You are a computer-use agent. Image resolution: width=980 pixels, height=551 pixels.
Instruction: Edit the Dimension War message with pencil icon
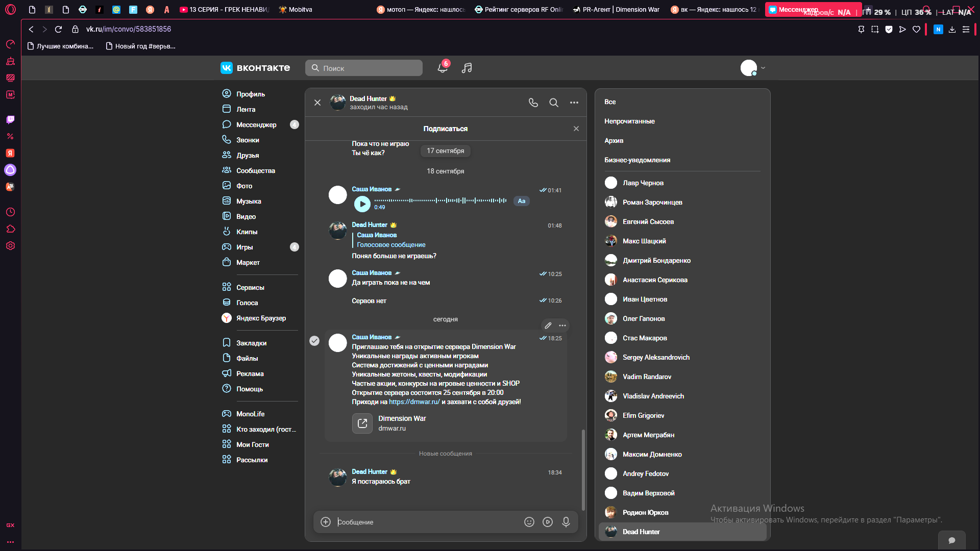(x=548, y=325)
